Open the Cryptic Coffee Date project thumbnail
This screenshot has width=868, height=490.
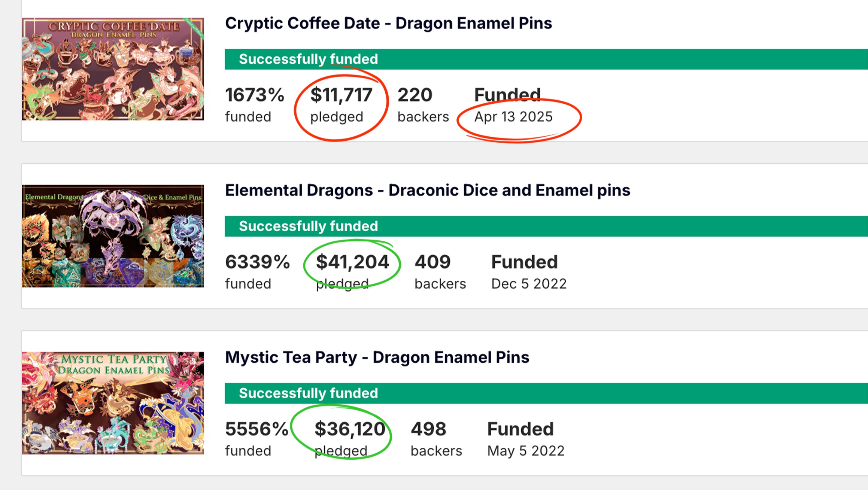pos(113,69)
